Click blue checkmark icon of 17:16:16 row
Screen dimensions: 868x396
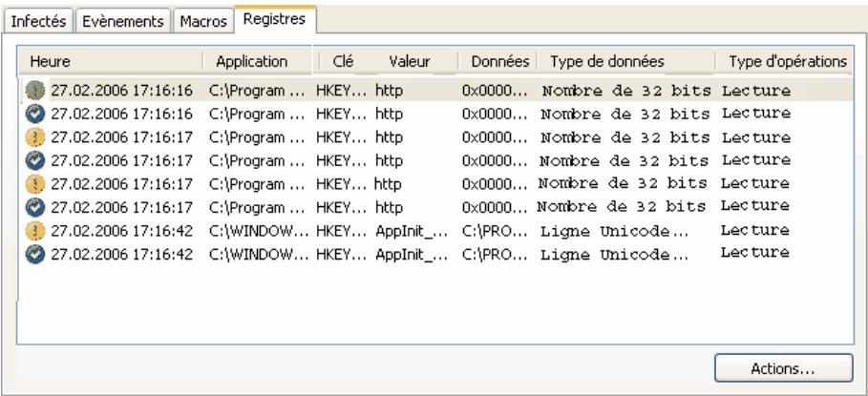coord(35,115)
